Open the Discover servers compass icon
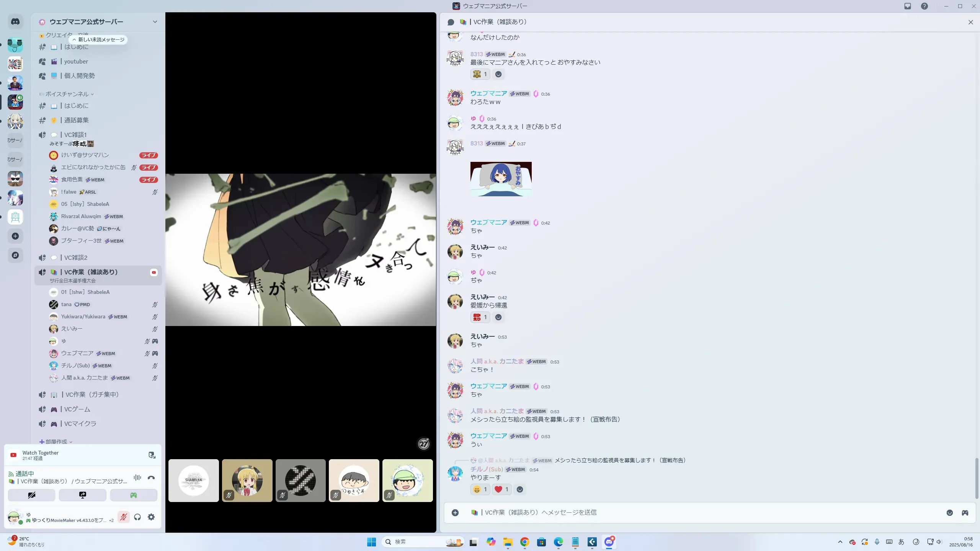Viewport: 980px width, 551px height. 15,255
